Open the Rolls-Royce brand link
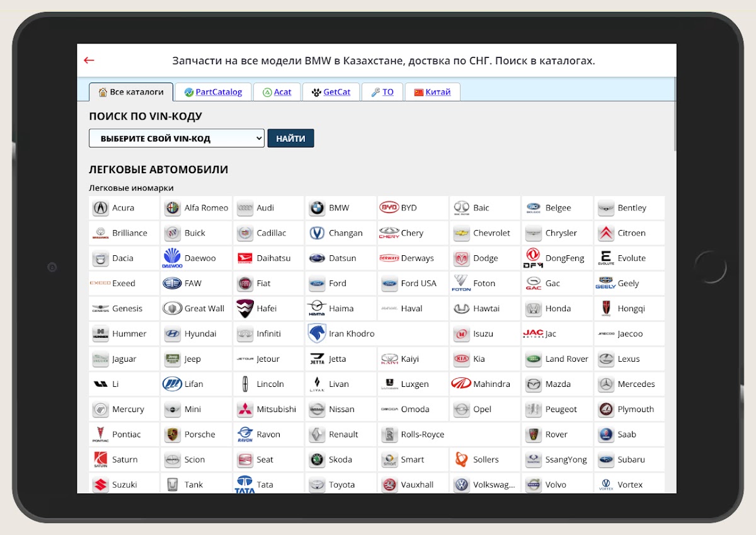 click(422, 435)
